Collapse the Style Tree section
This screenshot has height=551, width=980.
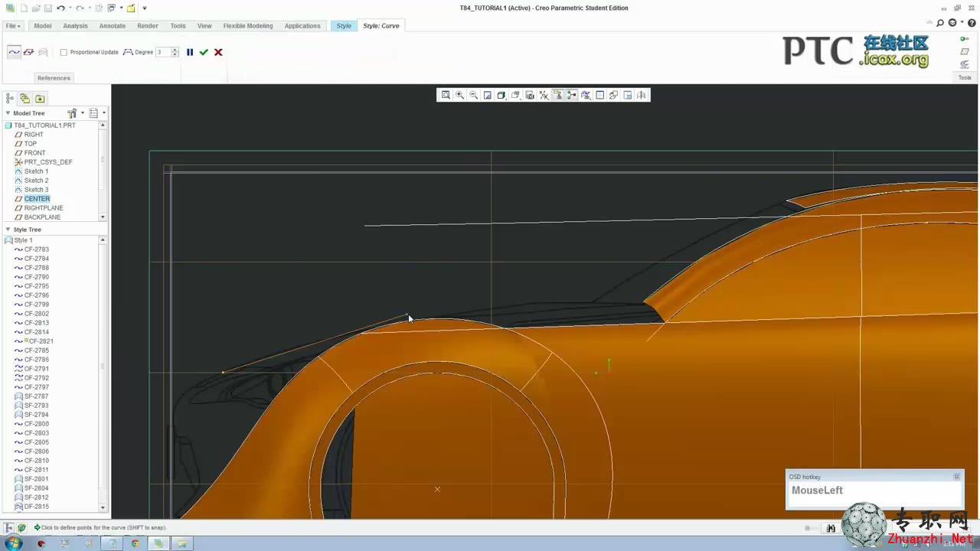[8, 230]
